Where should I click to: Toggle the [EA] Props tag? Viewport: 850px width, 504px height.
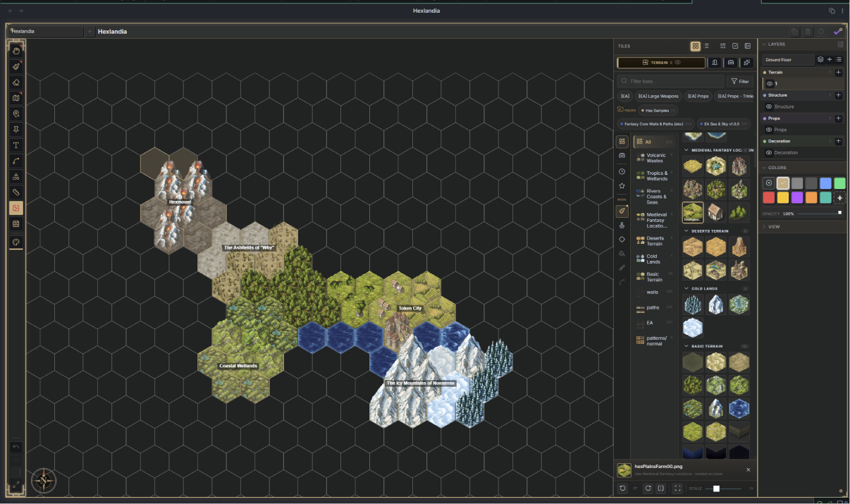[698, 96]
